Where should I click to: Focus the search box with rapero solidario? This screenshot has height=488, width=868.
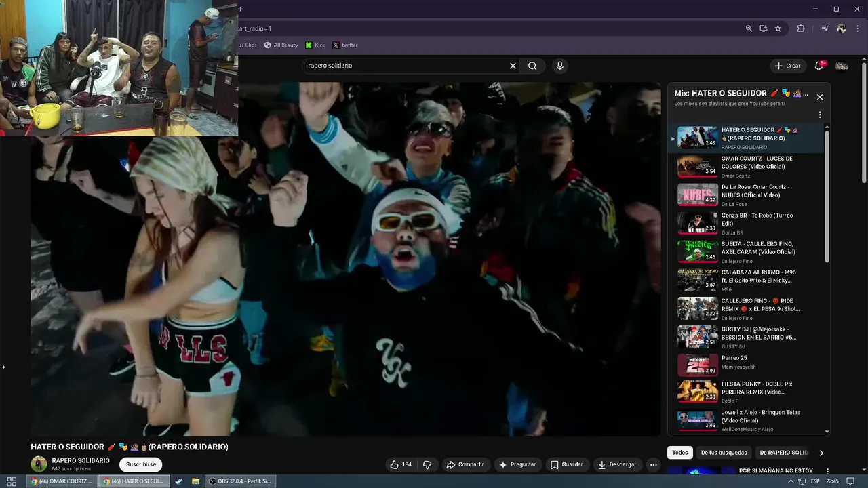(407, 66)
